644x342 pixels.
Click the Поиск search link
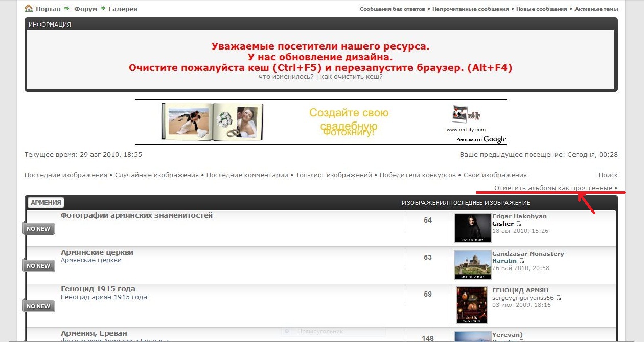[608, 175]
